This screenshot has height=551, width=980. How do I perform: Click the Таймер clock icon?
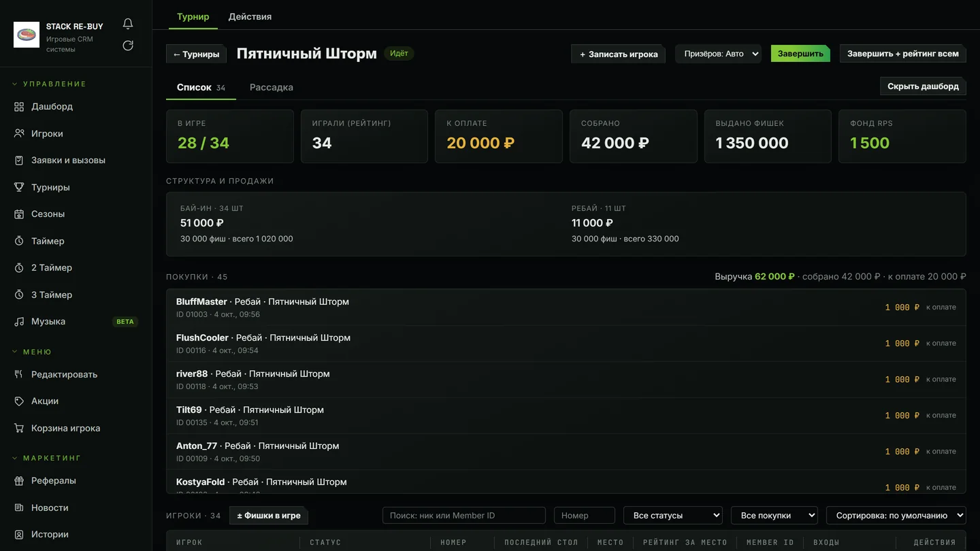point(19,241)
